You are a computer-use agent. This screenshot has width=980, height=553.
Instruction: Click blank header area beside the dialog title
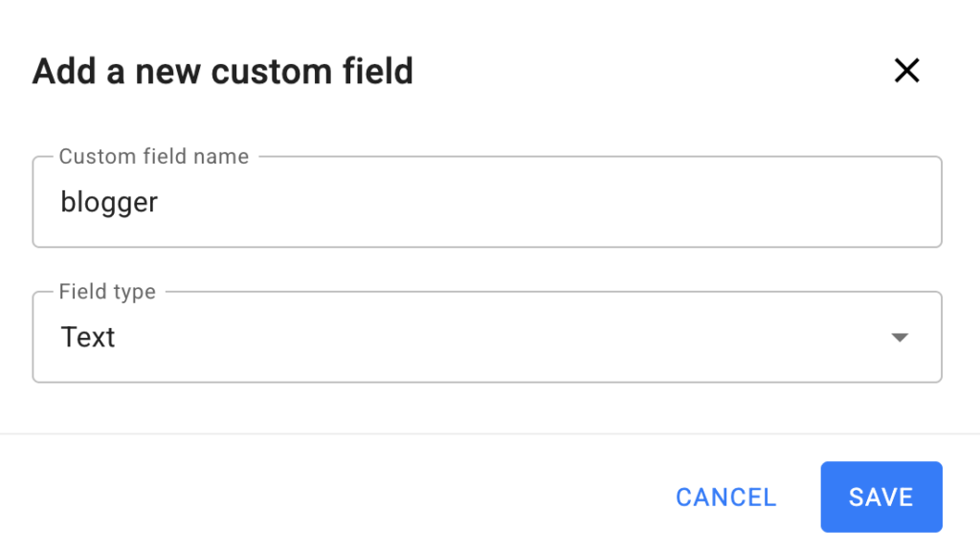click(651, 72)
